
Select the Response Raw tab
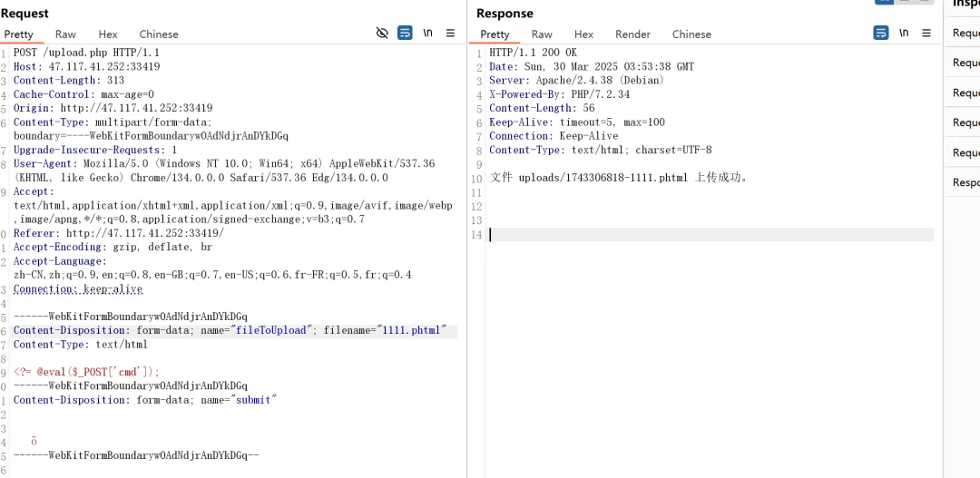(x=542, y=34)
